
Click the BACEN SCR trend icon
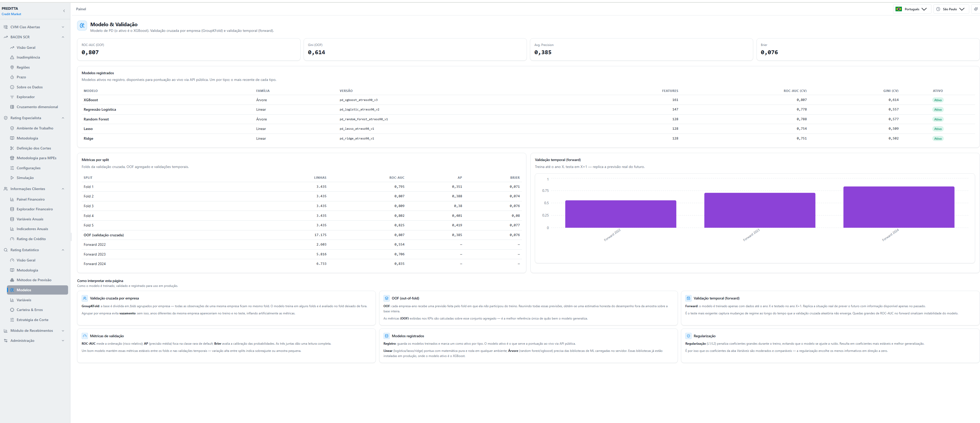(6, 37)
